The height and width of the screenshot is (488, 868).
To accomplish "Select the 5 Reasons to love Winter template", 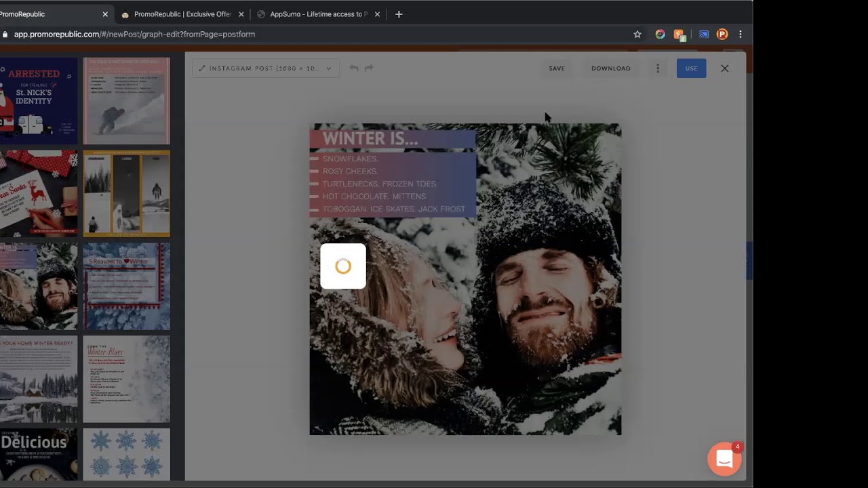I will pos(127,286).
